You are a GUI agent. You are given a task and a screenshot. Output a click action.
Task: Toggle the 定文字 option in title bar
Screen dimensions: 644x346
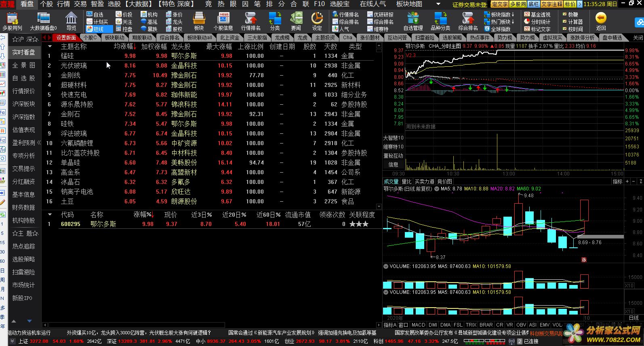click(x=500, y=4)
